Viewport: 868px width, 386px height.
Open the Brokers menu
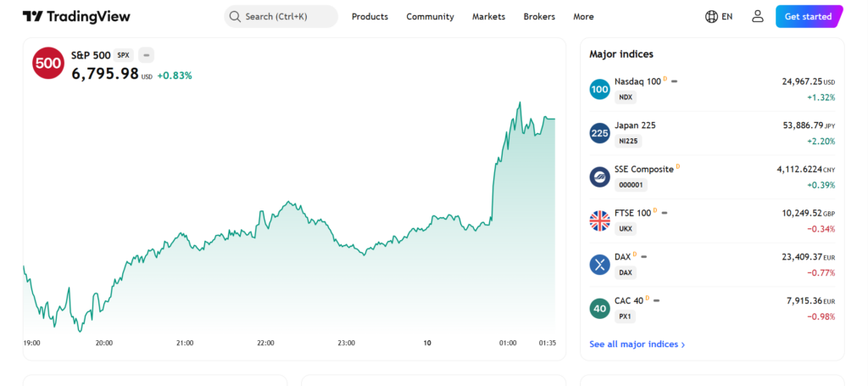[539, 17]
